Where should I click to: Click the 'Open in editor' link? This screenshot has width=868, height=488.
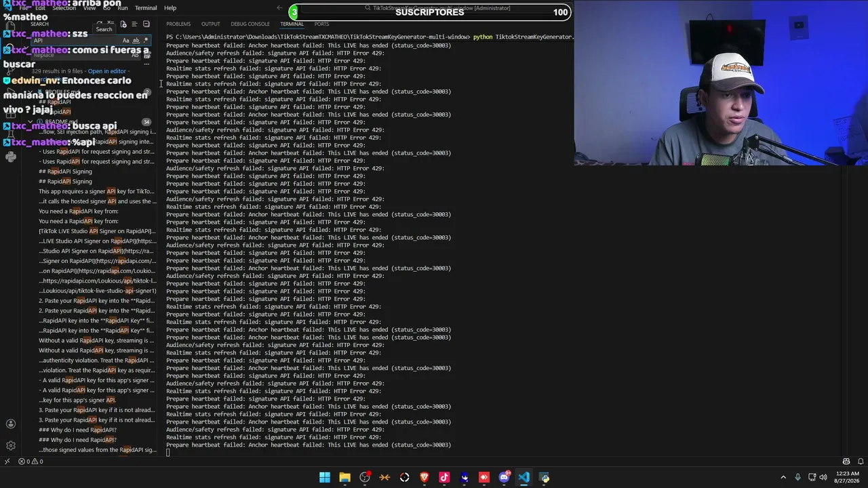click(x=107, y=71)
